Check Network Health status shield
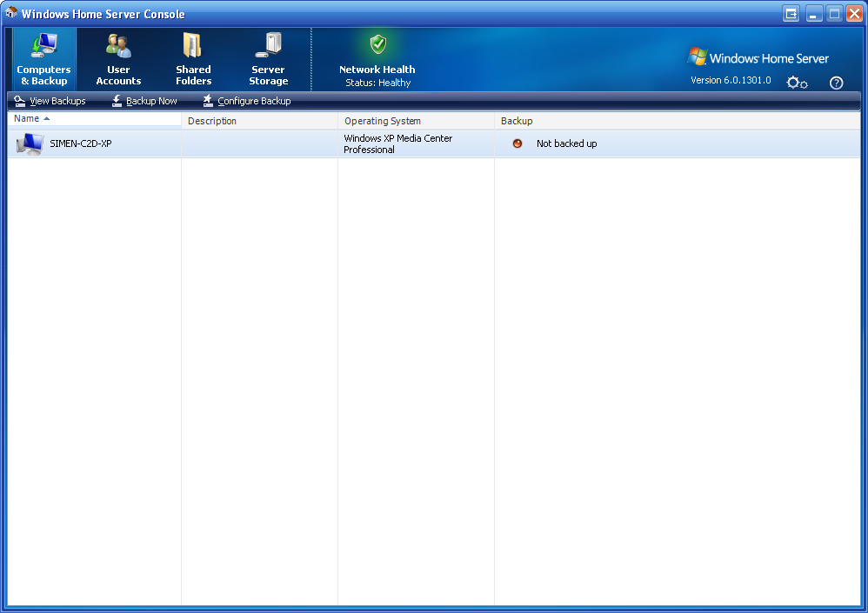The image size is (868, 613). (x=378, y=44)
